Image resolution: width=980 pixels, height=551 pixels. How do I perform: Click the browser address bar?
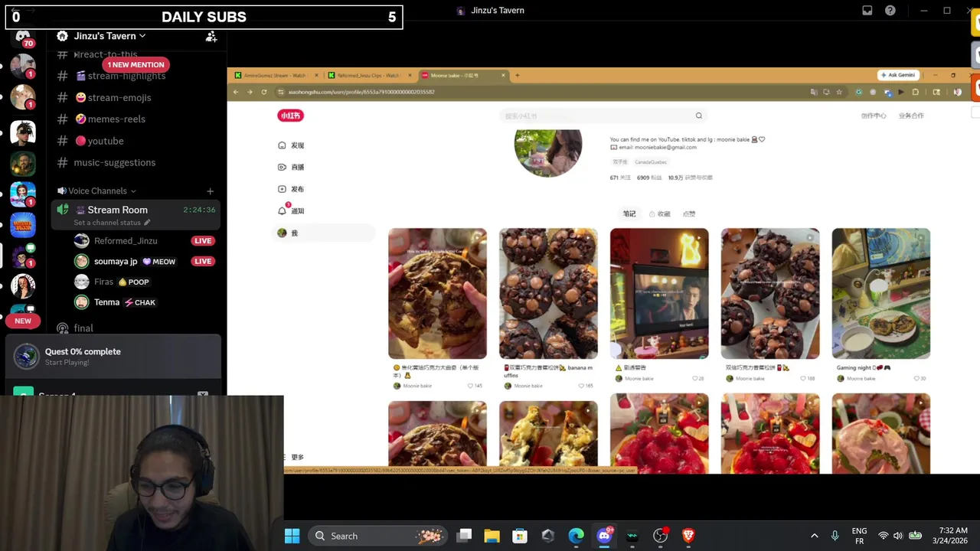tap(544, 92)
